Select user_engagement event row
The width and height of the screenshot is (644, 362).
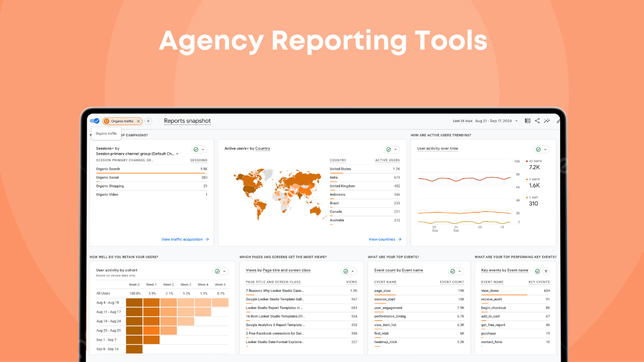pyautogui.click(x=419, y=308)
